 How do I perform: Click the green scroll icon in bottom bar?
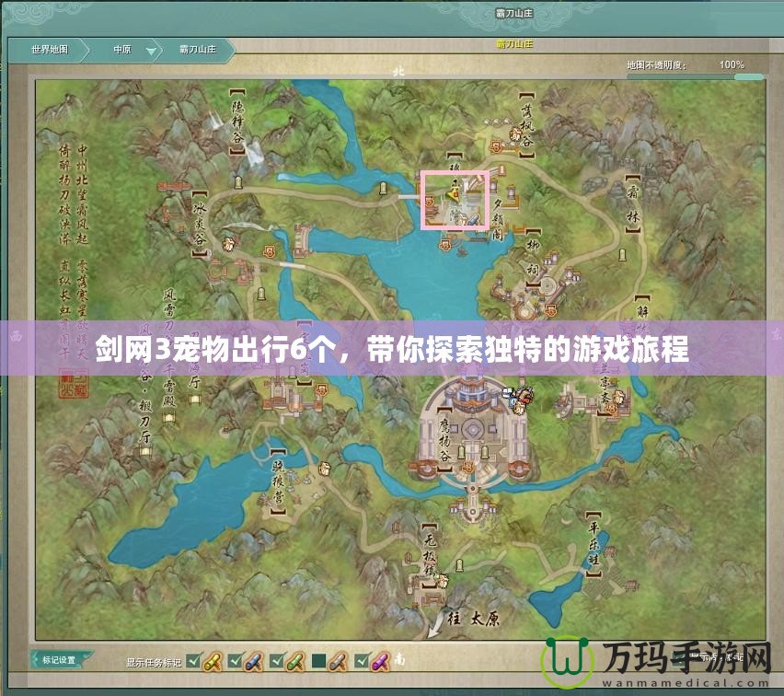coord(296,661)
